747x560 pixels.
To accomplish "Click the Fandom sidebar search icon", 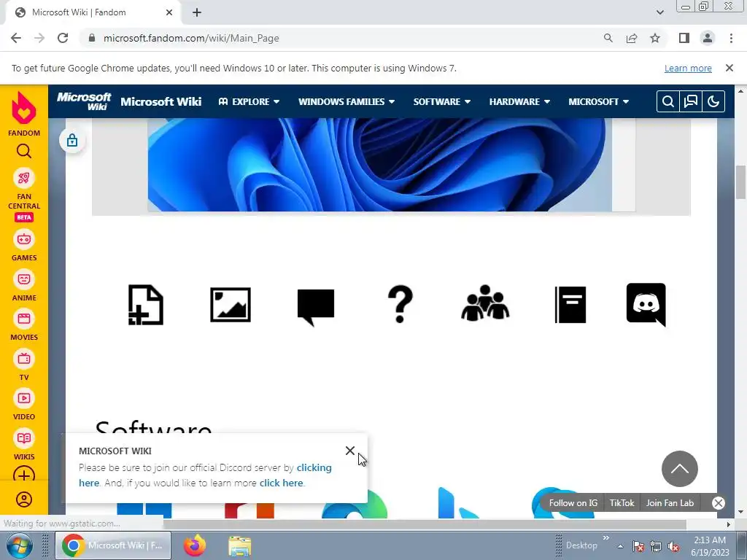I will [x=24, y=152].
